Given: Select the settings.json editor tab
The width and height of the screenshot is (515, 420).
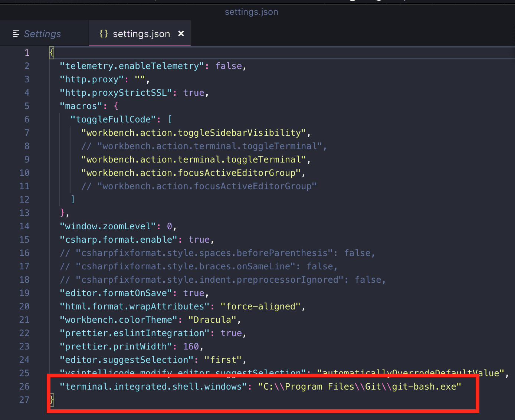Looking at the screenshot, I should (141, 33).
